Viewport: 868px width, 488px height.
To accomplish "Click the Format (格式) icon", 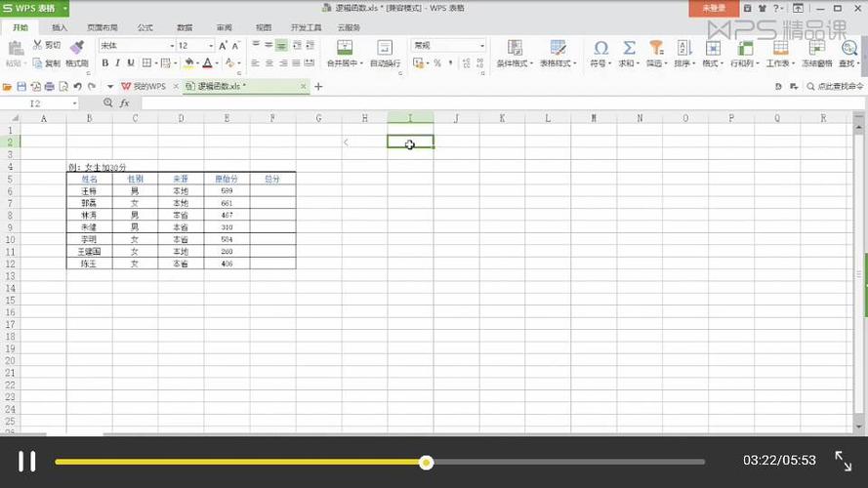I will pos(713,48).
